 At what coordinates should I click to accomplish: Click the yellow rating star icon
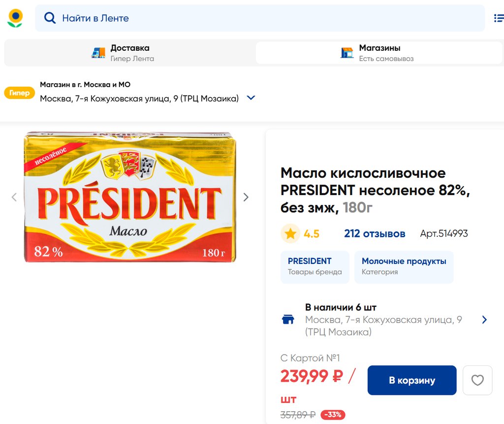tap(290, 233)
